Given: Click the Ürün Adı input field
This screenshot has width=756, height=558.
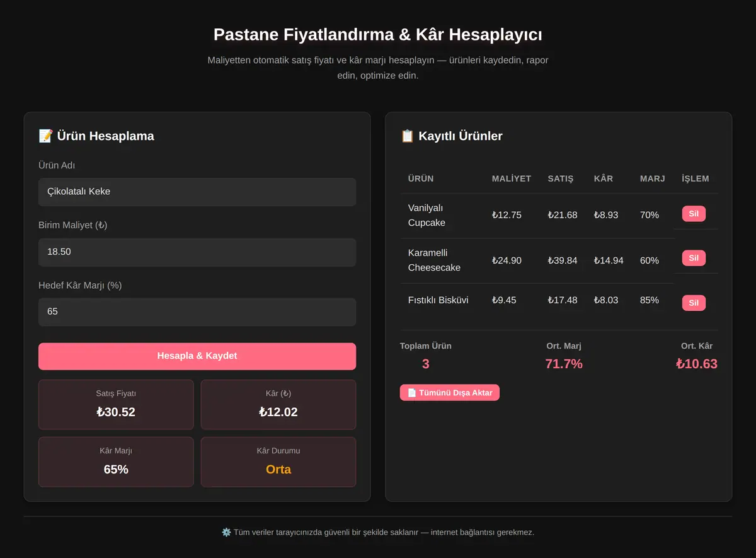Looking at the screenshot, I should coord(197,192).
